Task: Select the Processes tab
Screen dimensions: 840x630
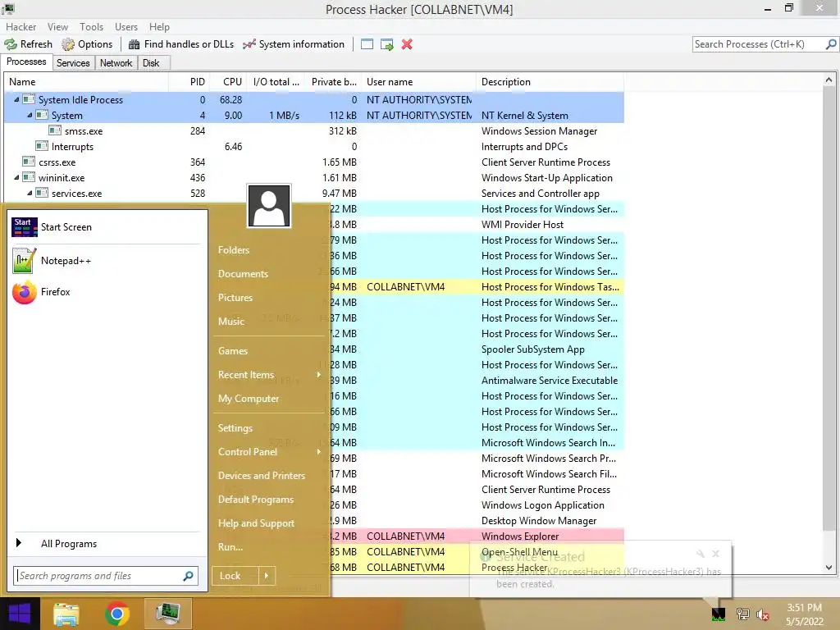Action: [26, 62]
